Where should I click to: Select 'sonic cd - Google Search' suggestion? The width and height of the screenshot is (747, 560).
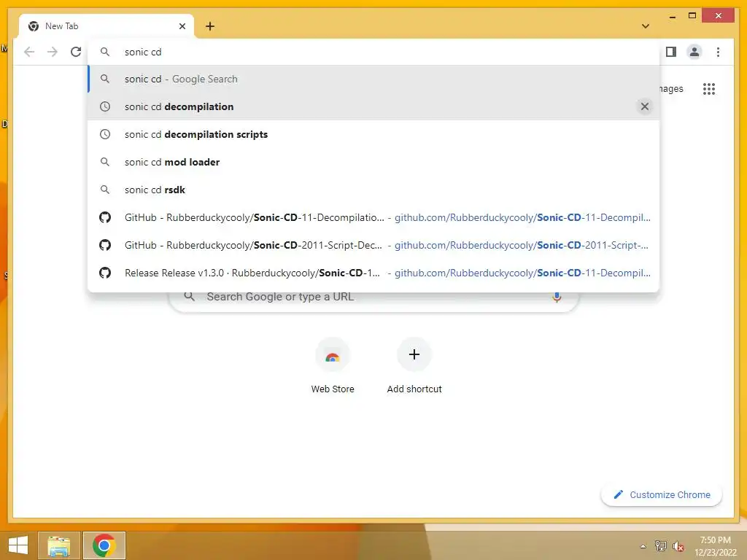pyautogui.click(x=373, y=79)
